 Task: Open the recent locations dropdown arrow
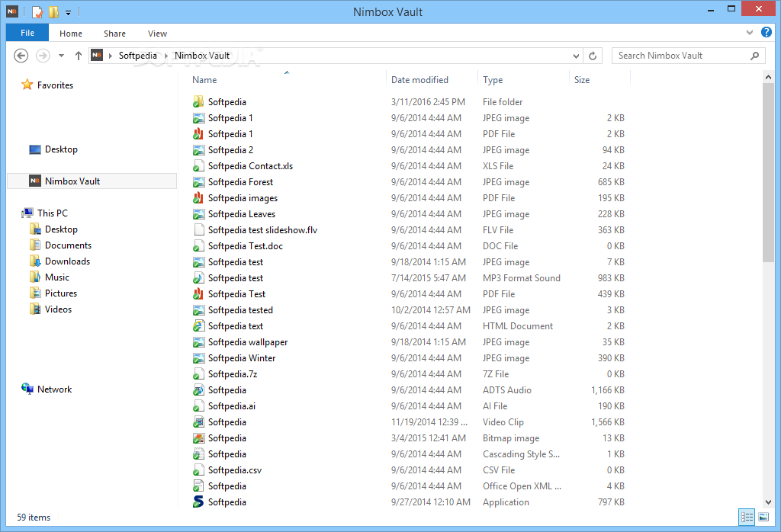(61, 56)
